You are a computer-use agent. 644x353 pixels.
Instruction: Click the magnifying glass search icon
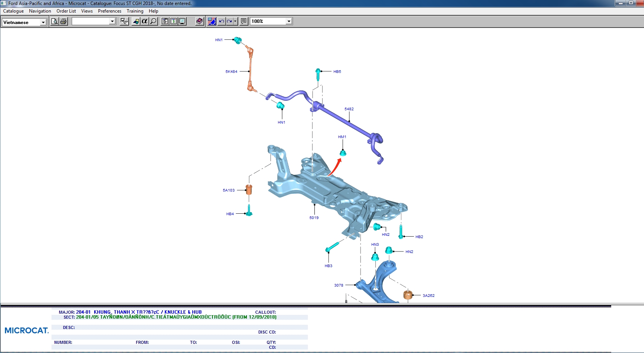coord(153,21)
